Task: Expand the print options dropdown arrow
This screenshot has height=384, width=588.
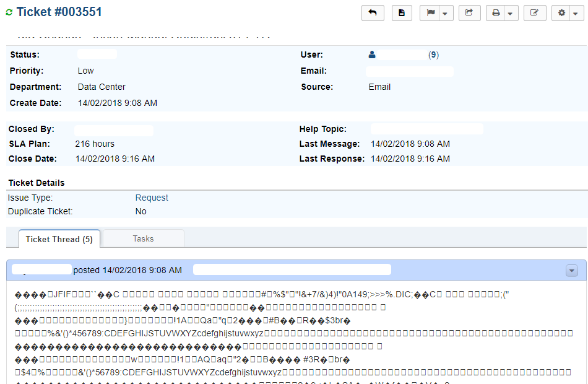Action: point(511,13)
